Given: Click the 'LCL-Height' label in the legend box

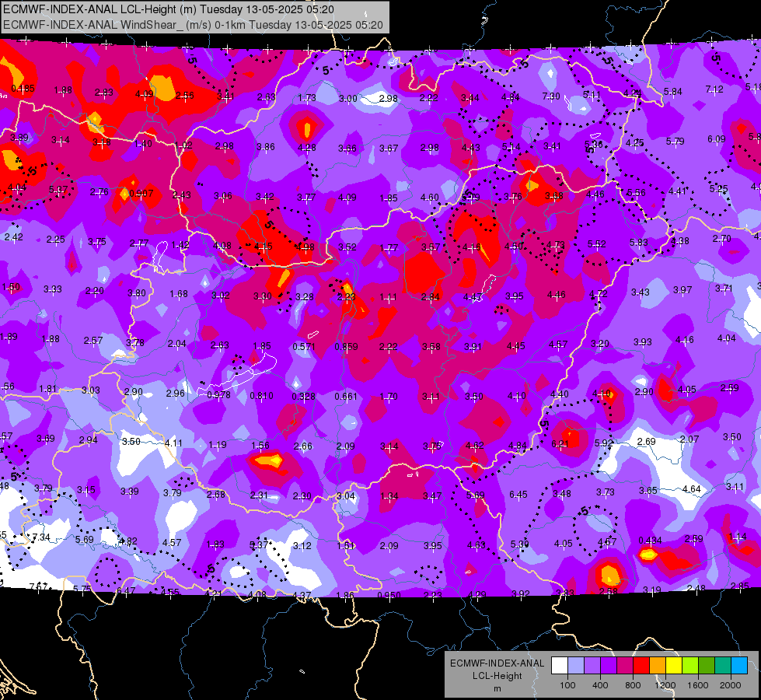Looking at the screenshot, I should point(497,676).
